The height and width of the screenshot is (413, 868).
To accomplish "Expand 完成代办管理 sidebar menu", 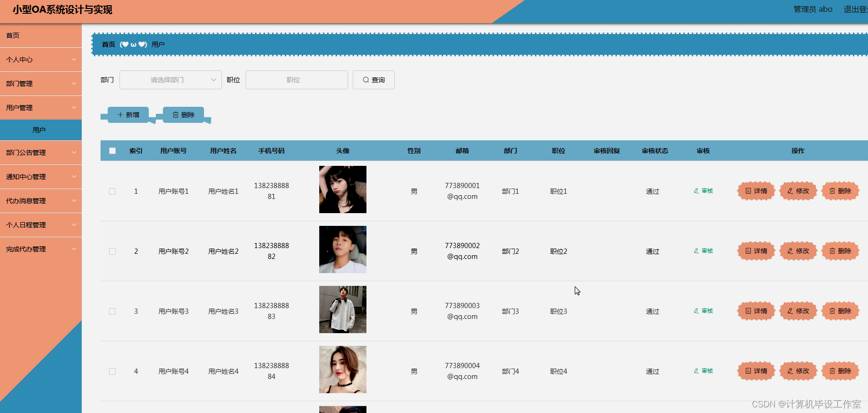I will pyautogui.click(x=41, y=249).
